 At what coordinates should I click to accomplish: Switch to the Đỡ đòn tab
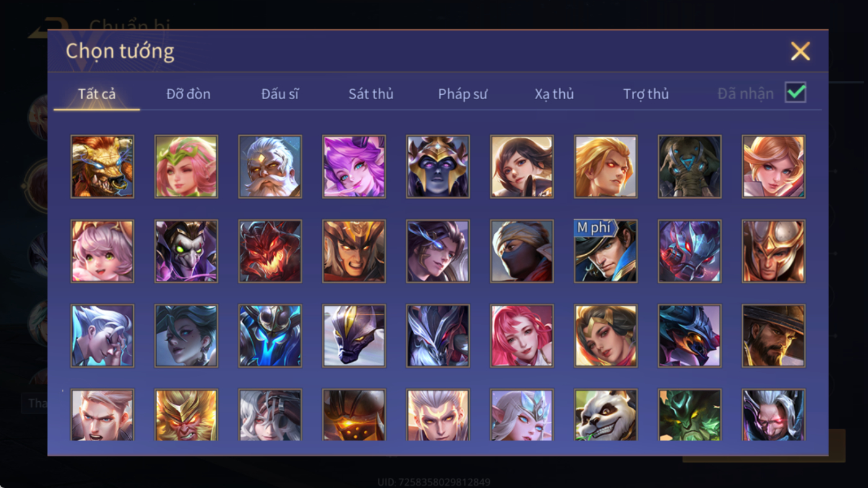coord(188,94)
